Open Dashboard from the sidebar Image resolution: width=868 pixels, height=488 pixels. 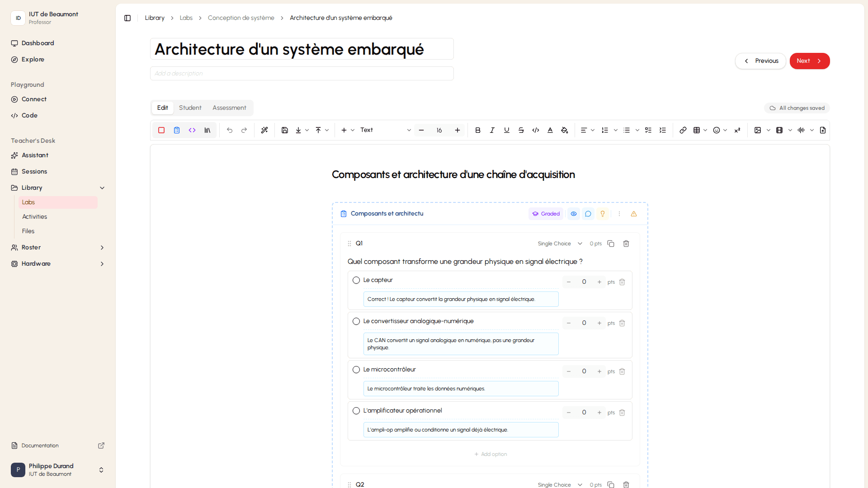click(58, 43)
